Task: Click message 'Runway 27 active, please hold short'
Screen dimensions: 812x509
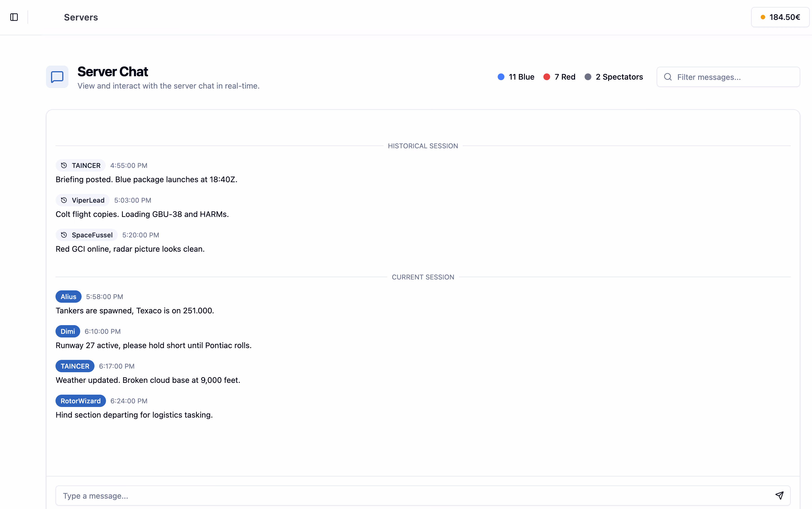Action: point(154,345)
